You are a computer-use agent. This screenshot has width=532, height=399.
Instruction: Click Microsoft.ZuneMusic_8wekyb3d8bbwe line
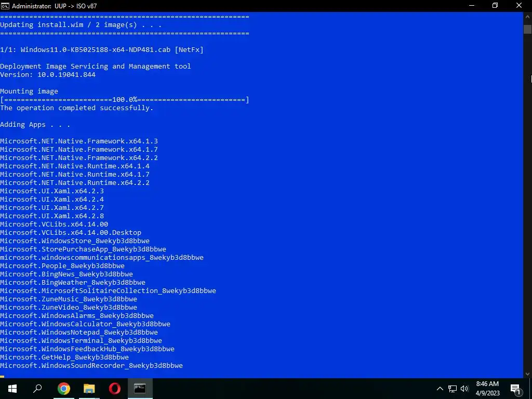(69, 299)
